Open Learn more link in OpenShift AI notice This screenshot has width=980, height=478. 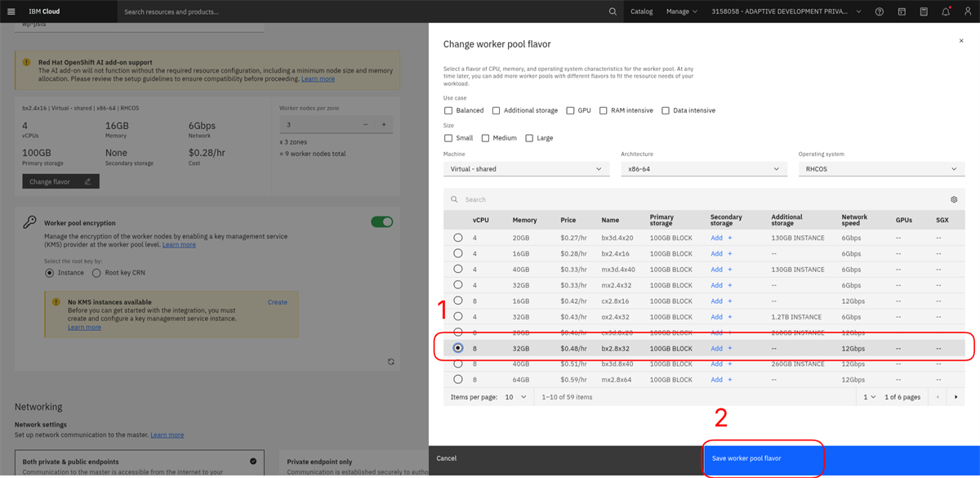[318, 79]
